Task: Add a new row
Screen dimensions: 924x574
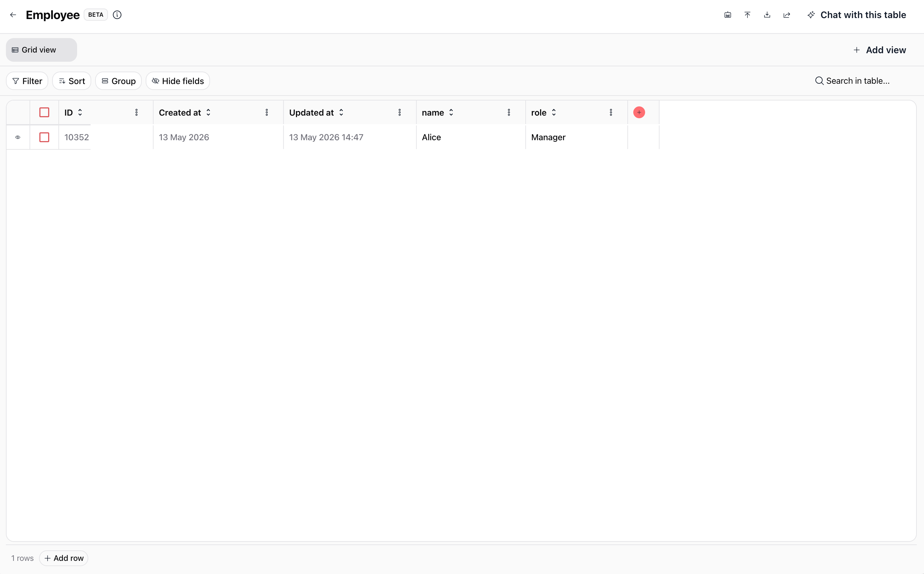Action: tap(64, 558)
